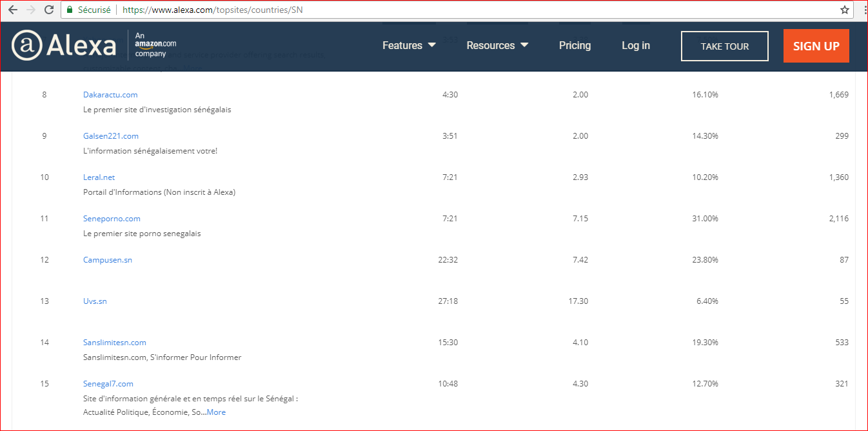This screenshot has width=868, height=431.
Task: Click Log in in the navigation
Action: point(636,45)
